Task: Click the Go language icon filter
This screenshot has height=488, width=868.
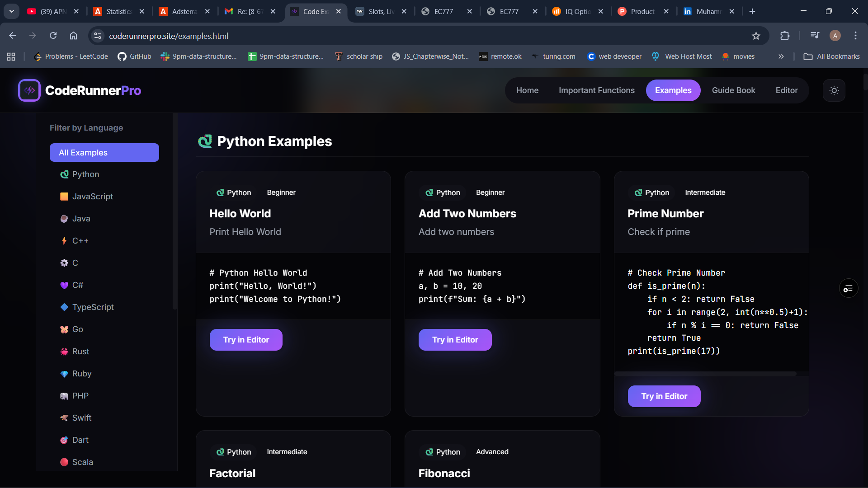Action: 65,329
